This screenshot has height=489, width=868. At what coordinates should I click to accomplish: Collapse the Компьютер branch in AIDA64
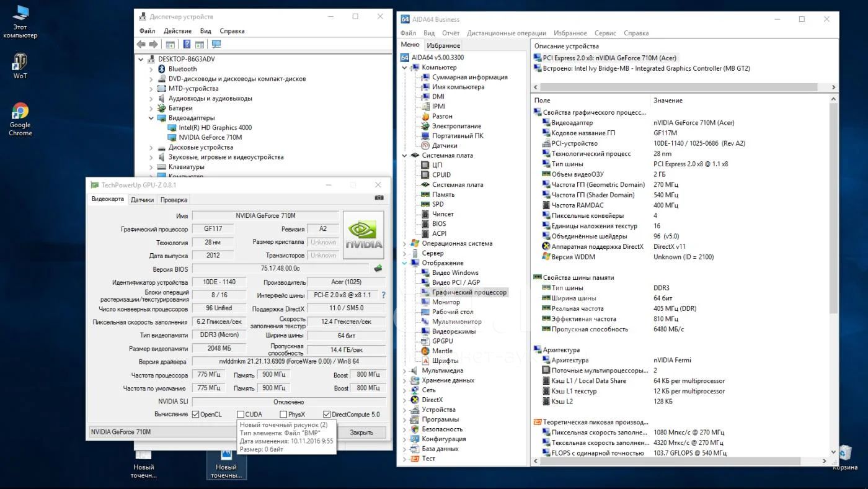(405, 68)
